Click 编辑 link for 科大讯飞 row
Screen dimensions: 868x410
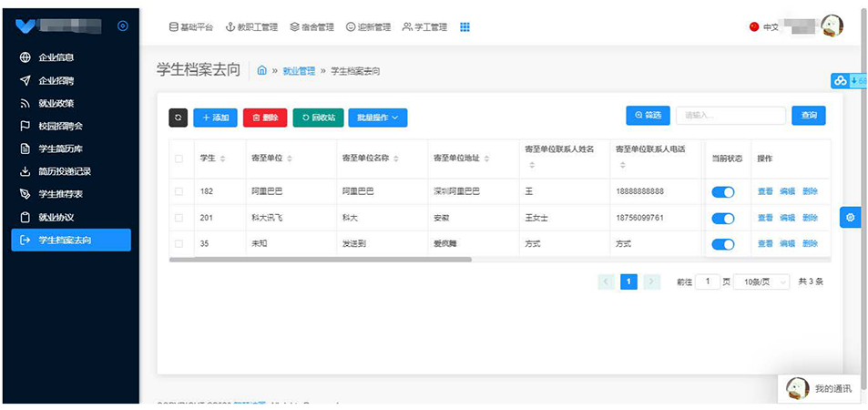787,218
